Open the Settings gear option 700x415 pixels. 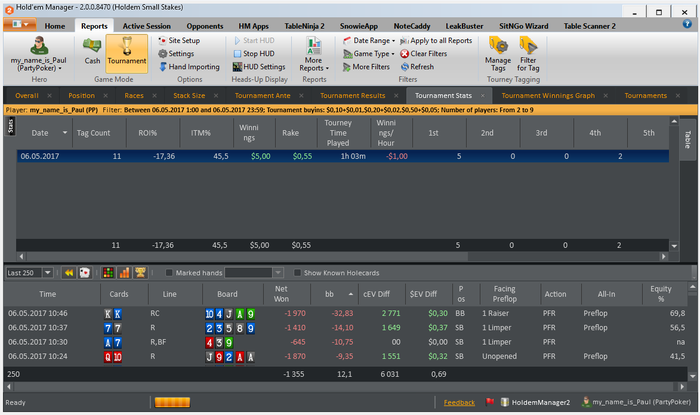coord(176,54)
